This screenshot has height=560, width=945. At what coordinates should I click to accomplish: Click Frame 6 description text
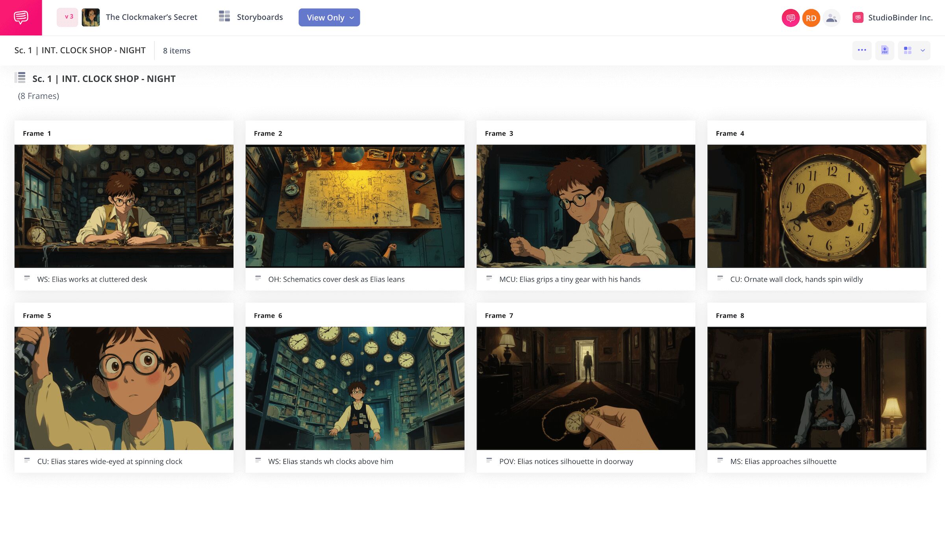coord(330,461)
